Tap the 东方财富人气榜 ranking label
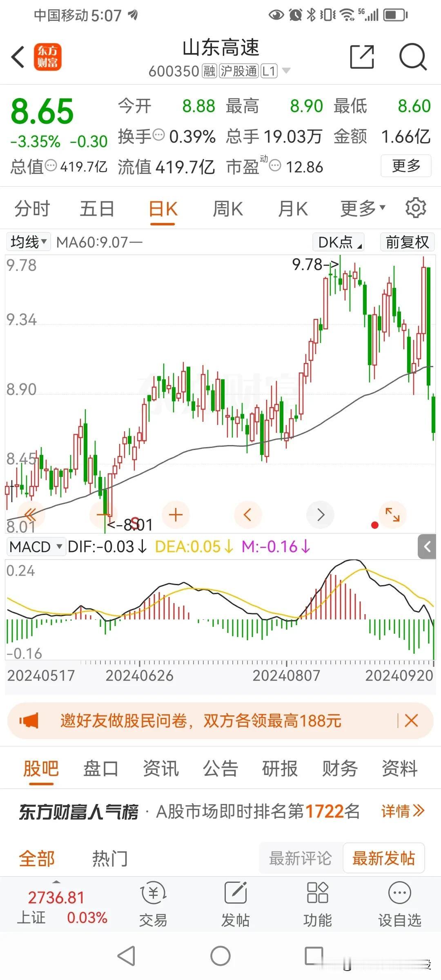The width and height of the screenshot is (441, 980). (x=78, y=811)
